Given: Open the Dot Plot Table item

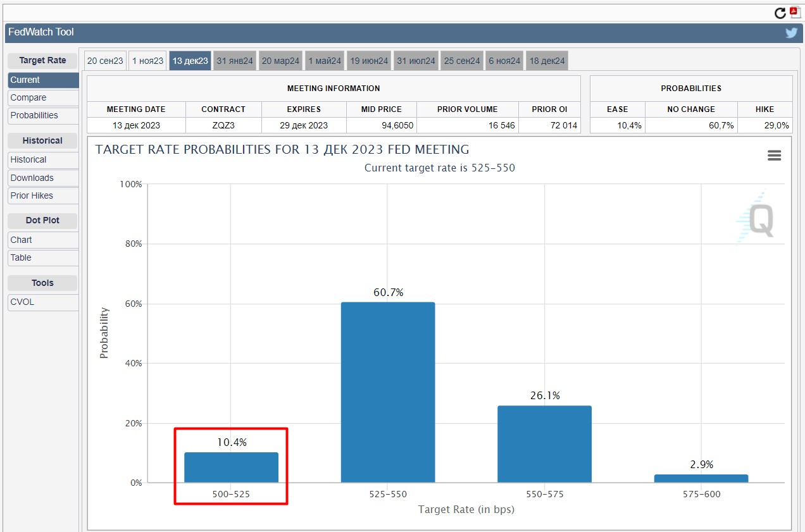Looking at the screenshot, I should coord(43,257).
